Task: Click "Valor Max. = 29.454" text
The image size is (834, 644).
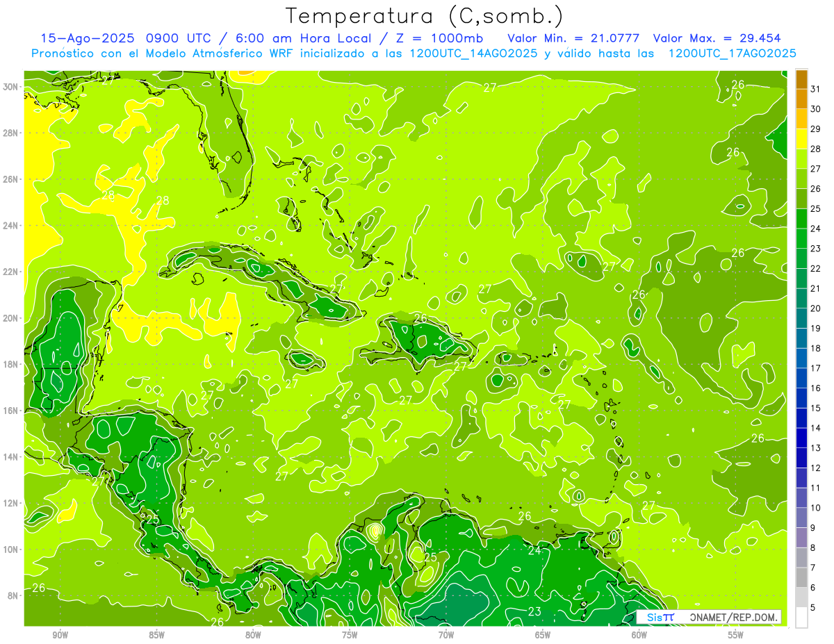Action: [717, 38]
